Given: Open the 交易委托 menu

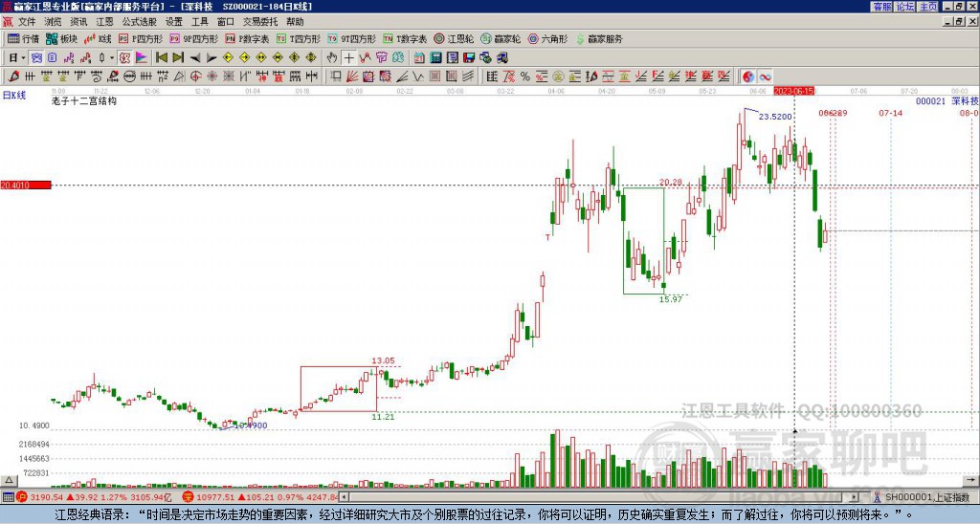Looking at the screenshot, I should coord(260,22).
